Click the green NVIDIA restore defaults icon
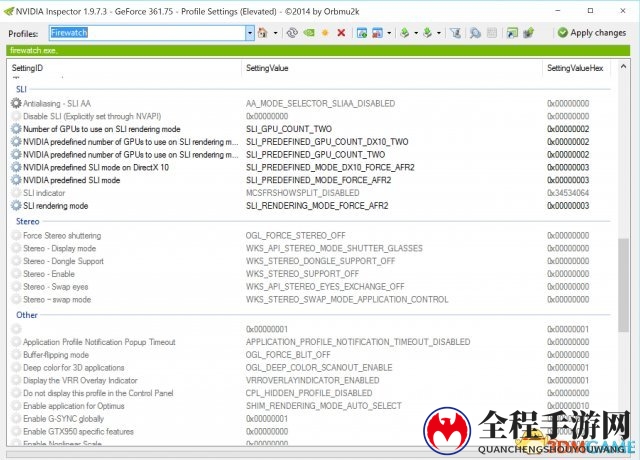 tap(309, 33)
